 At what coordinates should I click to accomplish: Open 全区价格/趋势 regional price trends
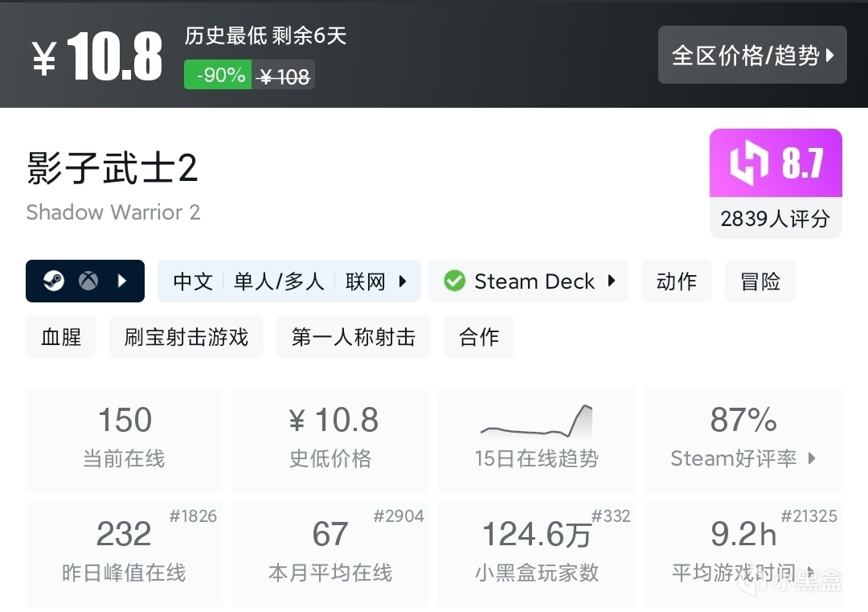(752, 55)
